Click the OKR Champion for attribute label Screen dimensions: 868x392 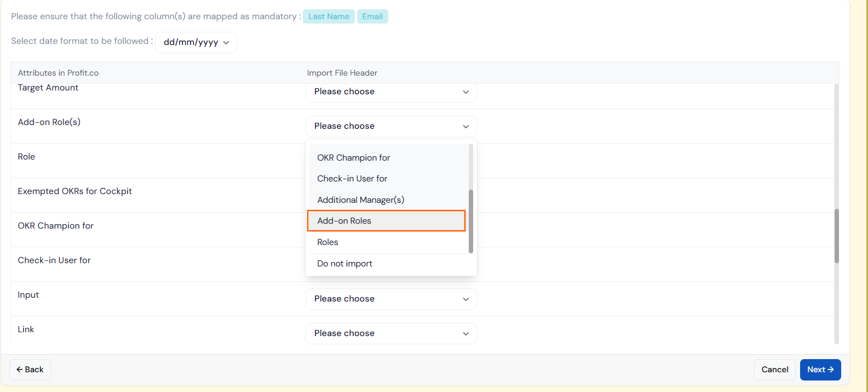[56, 226]
